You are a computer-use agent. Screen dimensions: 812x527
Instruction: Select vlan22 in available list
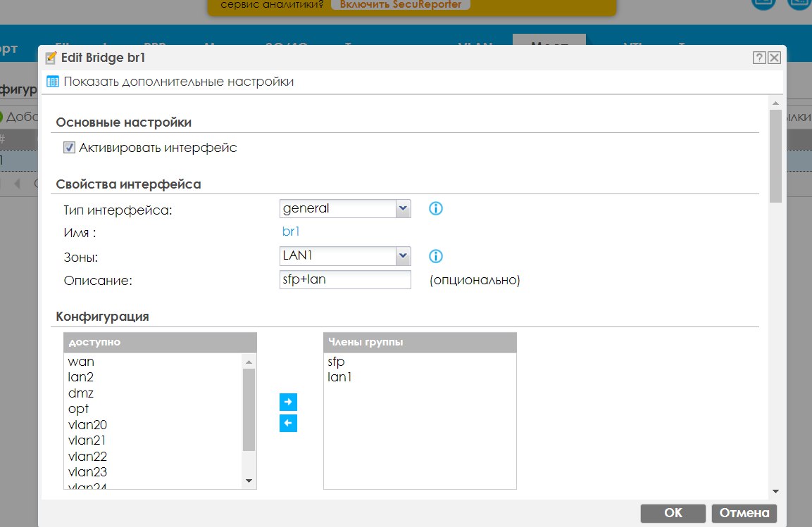click(x=87, y=456)
